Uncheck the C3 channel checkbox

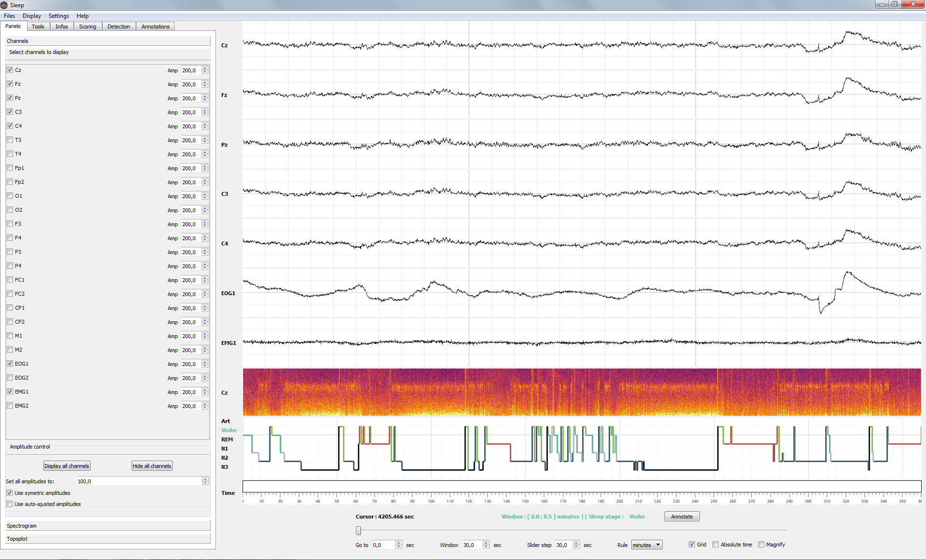coord(10,112)
